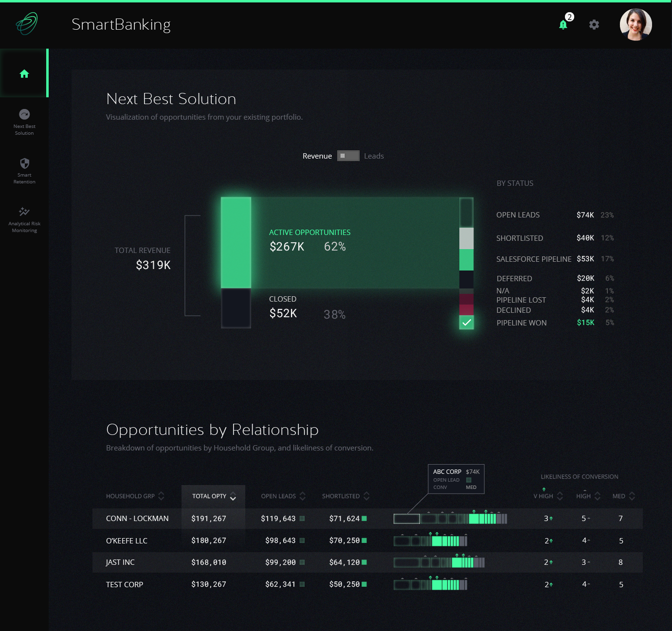Click the SmartBanking title
Screen dimensions: 672x631
click(121, 24)
